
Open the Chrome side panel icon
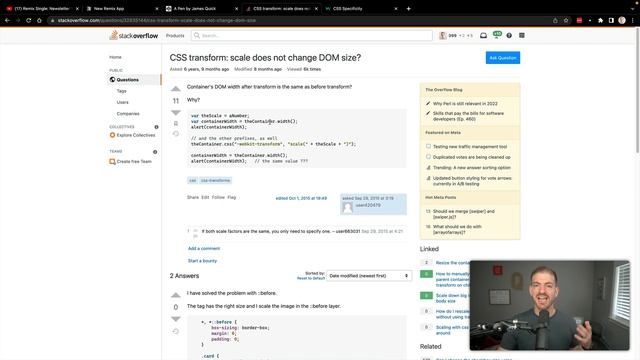pos(611,20)
